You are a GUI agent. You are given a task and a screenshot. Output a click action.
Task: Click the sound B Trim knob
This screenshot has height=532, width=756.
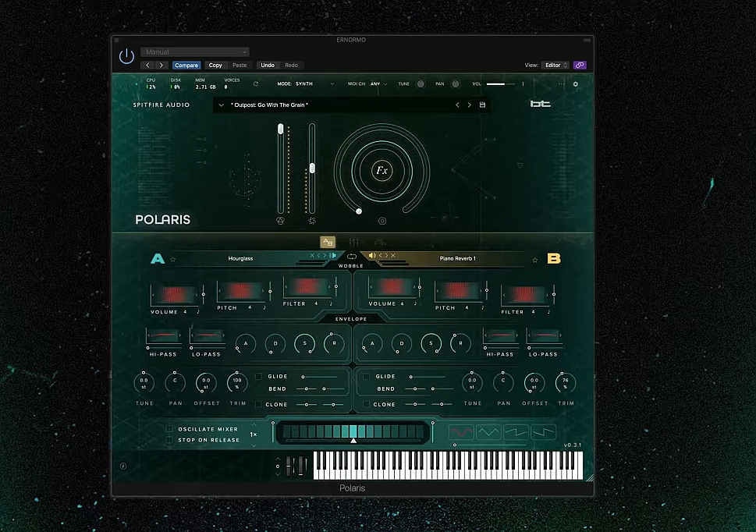565,382
